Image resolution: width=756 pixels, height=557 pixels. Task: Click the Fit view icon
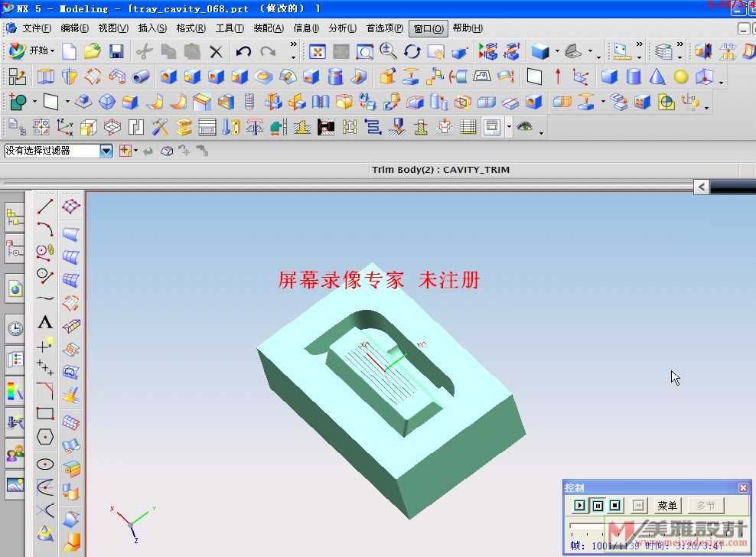(x=318, y=51)
